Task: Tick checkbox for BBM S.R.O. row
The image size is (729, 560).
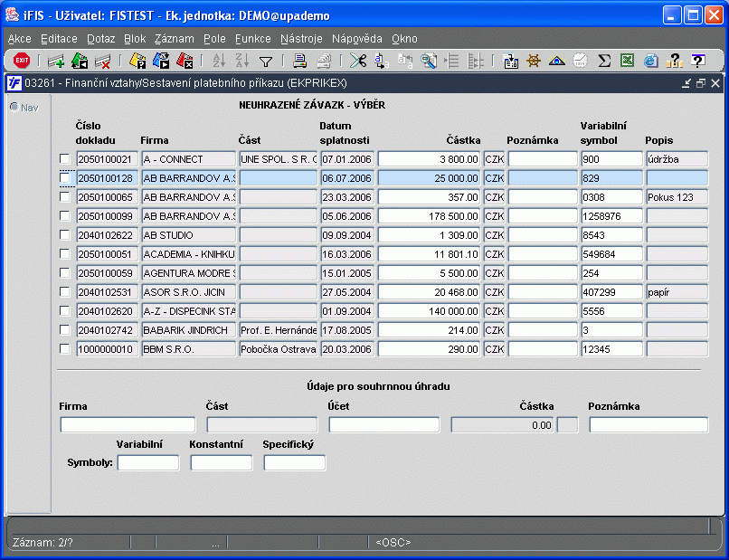Action: coord(64,349)
